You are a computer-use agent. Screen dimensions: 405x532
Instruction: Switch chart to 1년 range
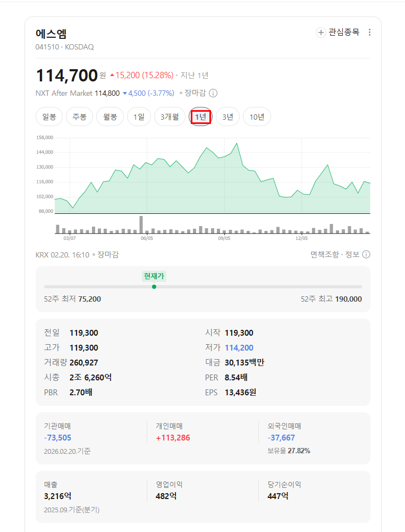(x=200, y=117)
